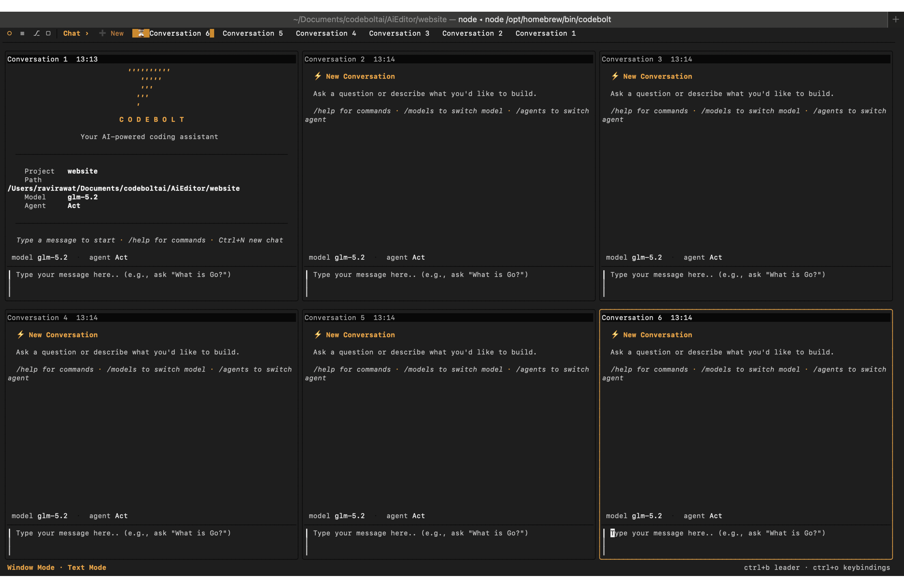Click agent Act in Conversation 1 pane footer
Viewport: 904px width, 588px height.
click(109, 257)
